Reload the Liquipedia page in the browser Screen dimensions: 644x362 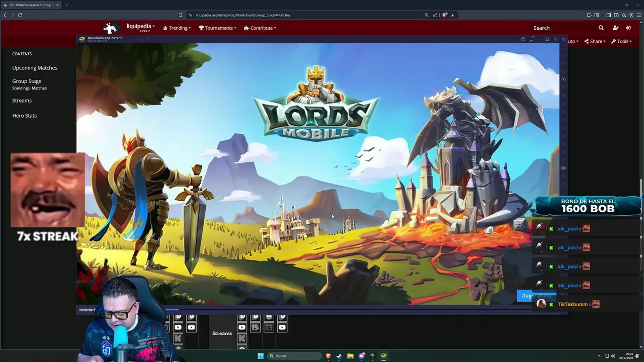pyautogui.click(x=20, y=15)
